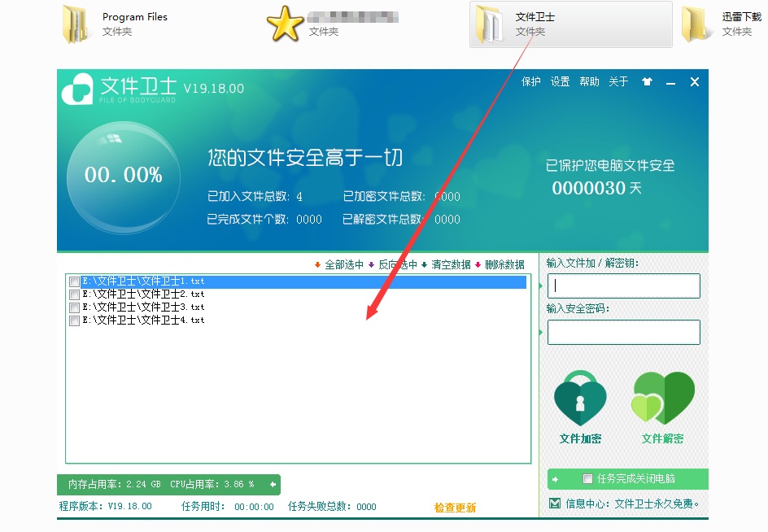768x532 pixels.
Task: Select row E:\文件卫士\文件卫士3.txt
Action: 143,307
